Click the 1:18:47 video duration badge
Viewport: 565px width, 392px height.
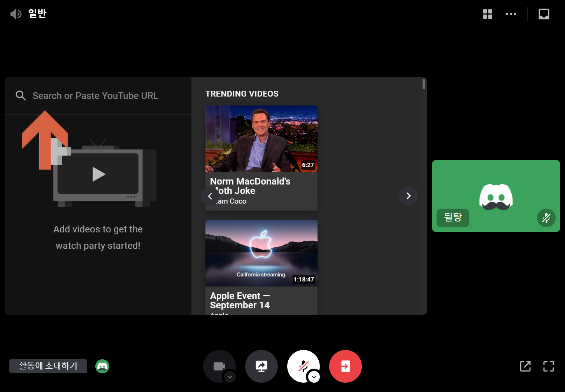(x=304, y=279)
